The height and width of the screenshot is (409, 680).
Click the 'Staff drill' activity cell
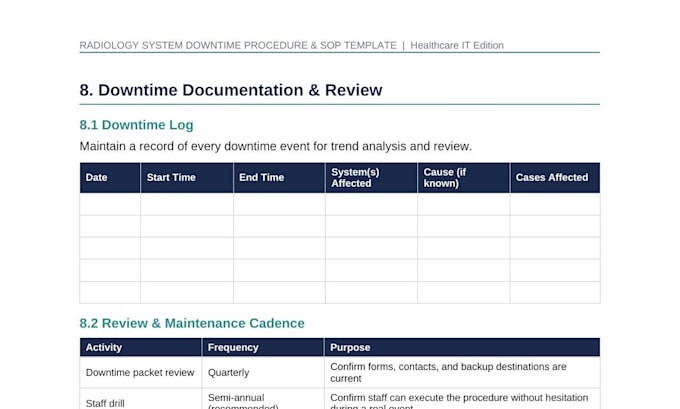tap(141, 399)
